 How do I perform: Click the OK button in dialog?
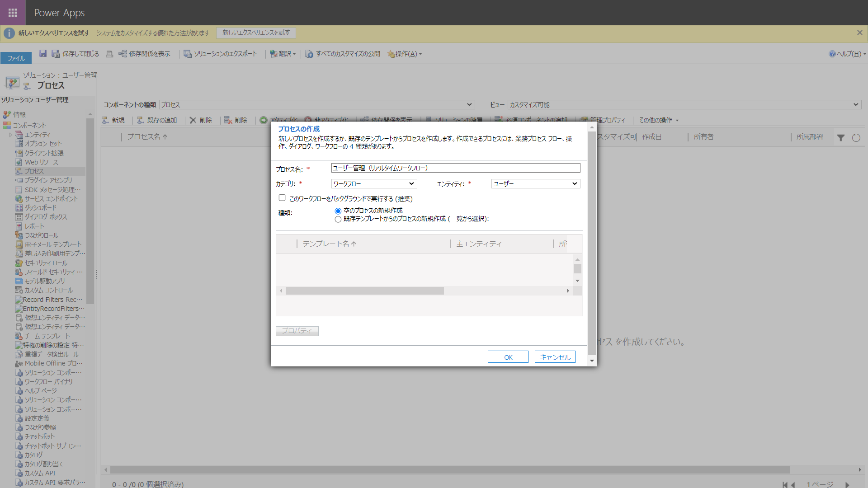(x=508, y=357)
